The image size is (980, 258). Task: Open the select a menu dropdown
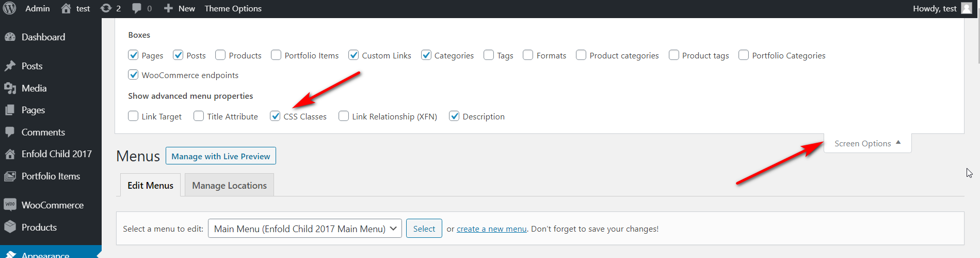click(x=305, y=229)
